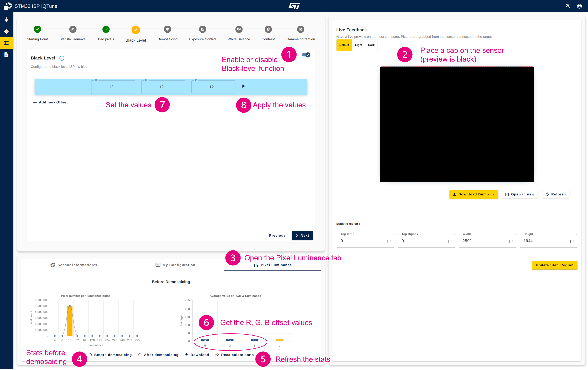The image size is (588, 370).
Task: Click Recalculate stats
Action: coord(234,355)
